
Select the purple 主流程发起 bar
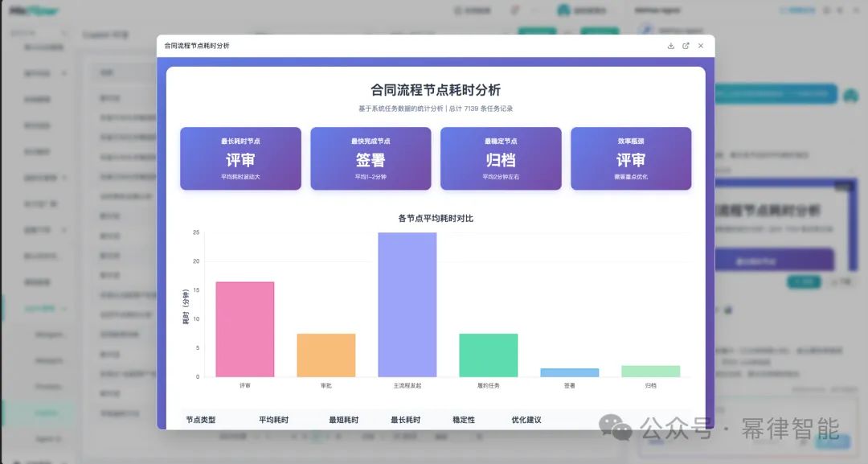[x=407, y=305]
